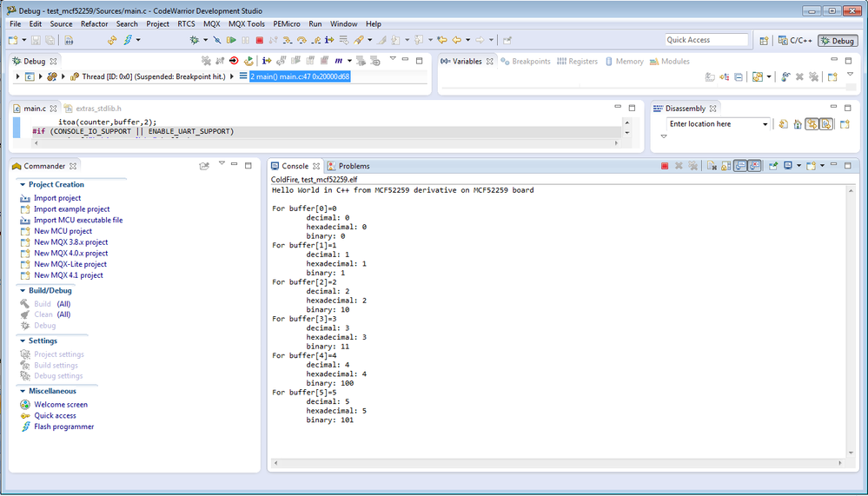This screenshot has height=496, width=868.
Task: Click the Step Over icon
Action: coord(301,40)
